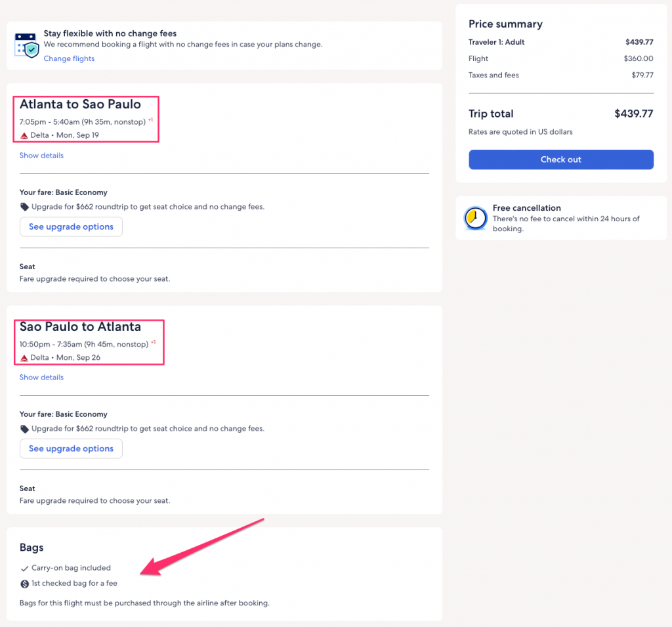Select the Trip total amount $439.77
The image size is (672, 627).
(x=633, y=114)
